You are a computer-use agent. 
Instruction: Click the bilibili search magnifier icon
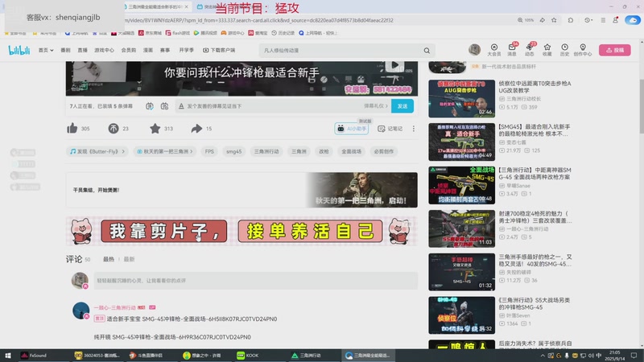tap(427, 51)
